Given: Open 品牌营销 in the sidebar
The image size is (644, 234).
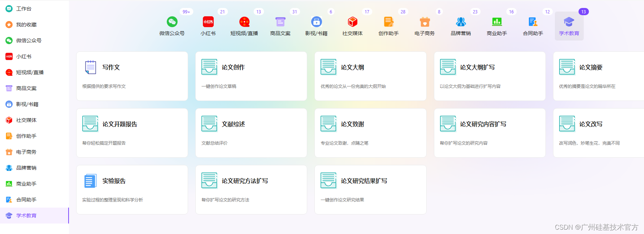Looking at the screenshot, I should point(34,168).
